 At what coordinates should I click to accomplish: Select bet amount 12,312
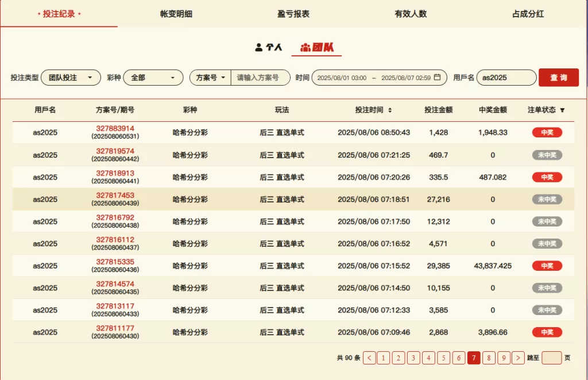(x=438, y=221)
